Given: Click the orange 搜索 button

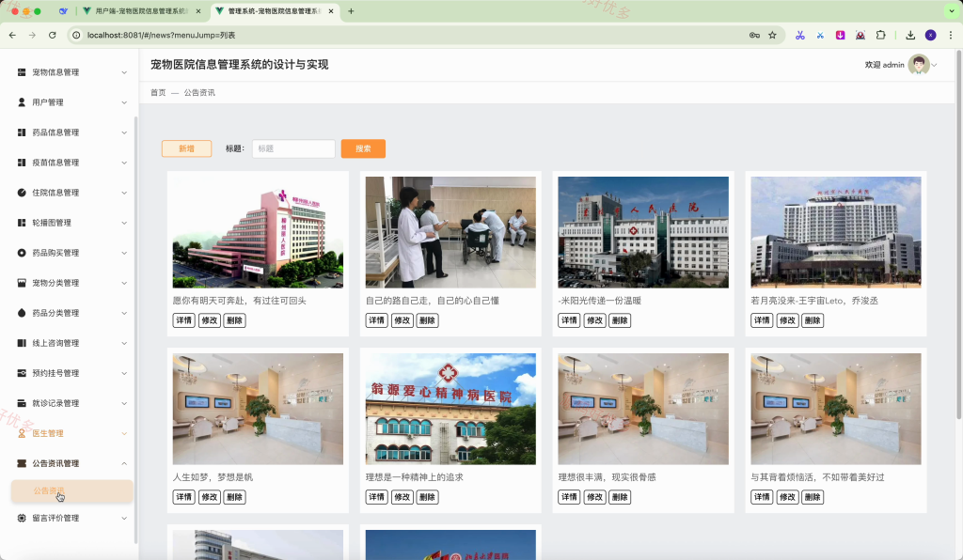Looking at the screenshot, I should tap(363, 148).
